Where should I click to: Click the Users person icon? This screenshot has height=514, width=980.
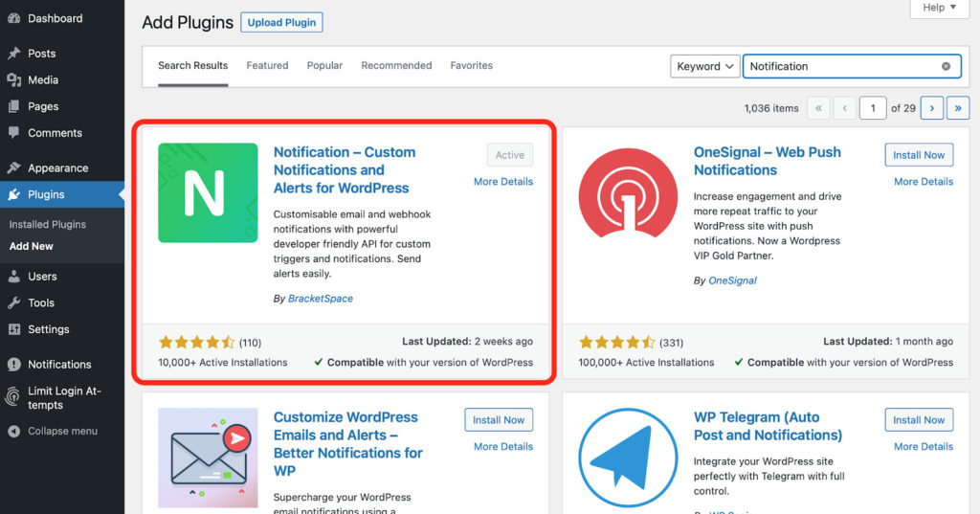(13, 276)
